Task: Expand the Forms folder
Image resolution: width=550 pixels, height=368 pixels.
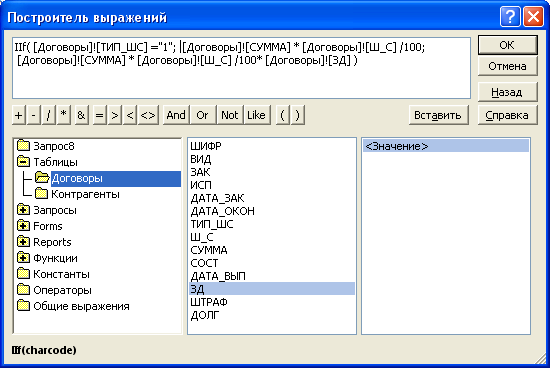Action: 24,226
